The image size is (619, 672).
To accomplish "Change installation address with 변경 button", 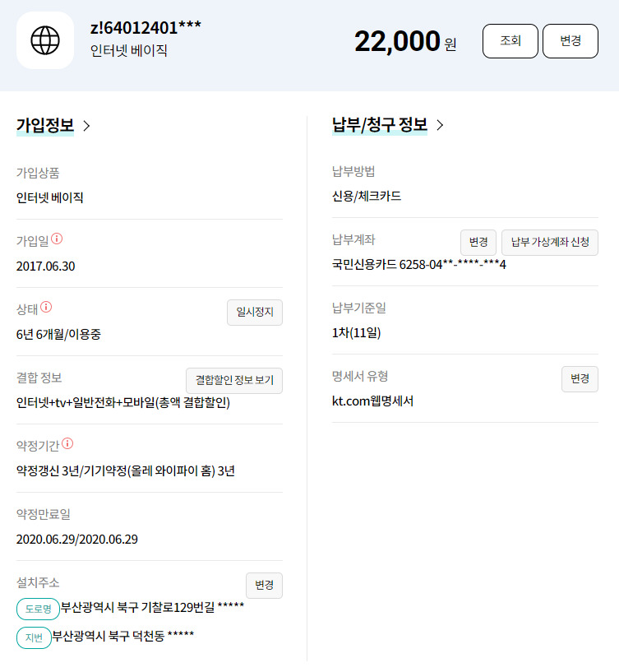I will [x=264, y=585].
